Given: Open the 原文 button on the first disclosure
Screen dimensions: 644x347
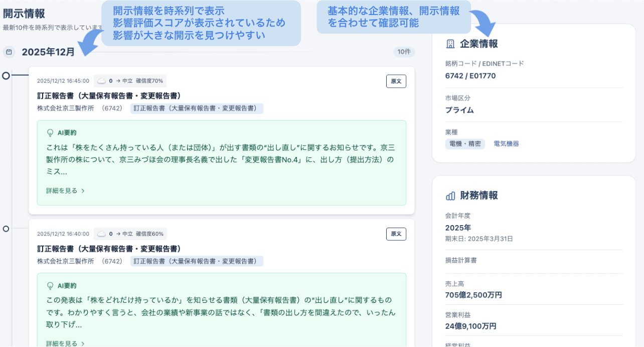Looking at the screenshot, I should coord(396,81).
